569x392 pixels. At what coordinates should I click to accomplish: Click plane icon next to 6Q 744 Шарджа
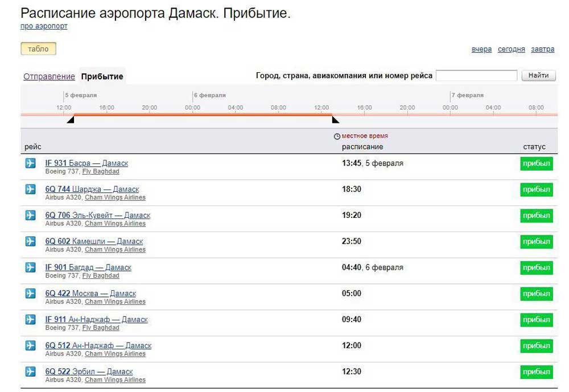31,189
